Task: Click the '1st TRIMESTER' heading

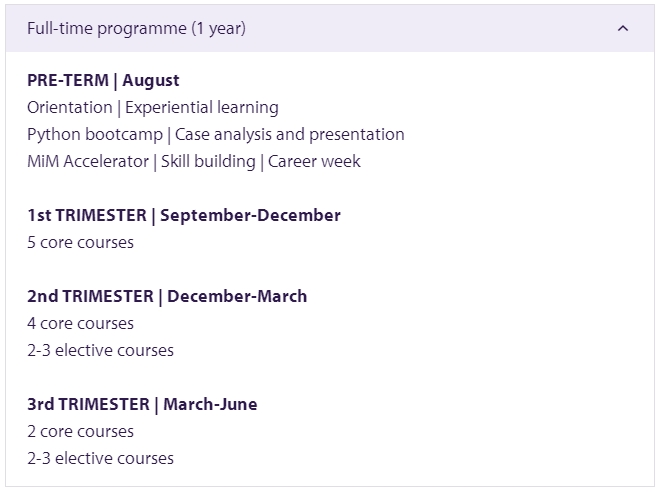Action: pyautogui.click(x=87, y=216)
